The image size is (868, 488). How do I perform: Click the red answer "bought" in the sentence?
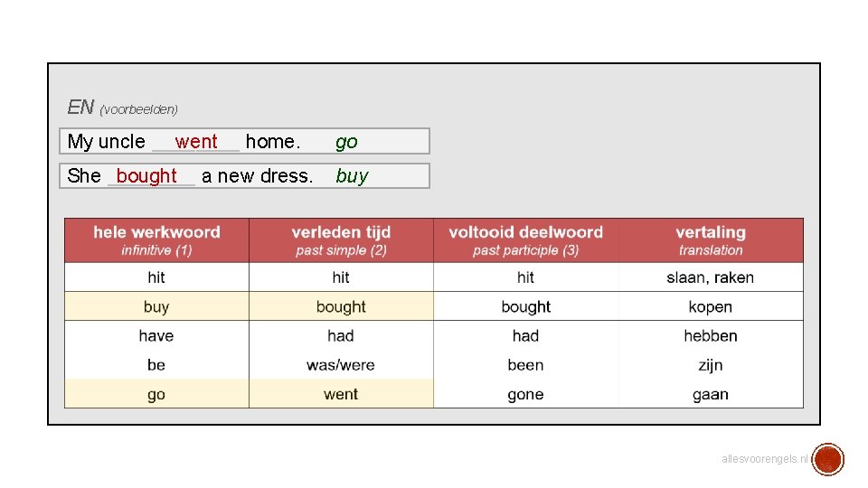pos(146,176)
